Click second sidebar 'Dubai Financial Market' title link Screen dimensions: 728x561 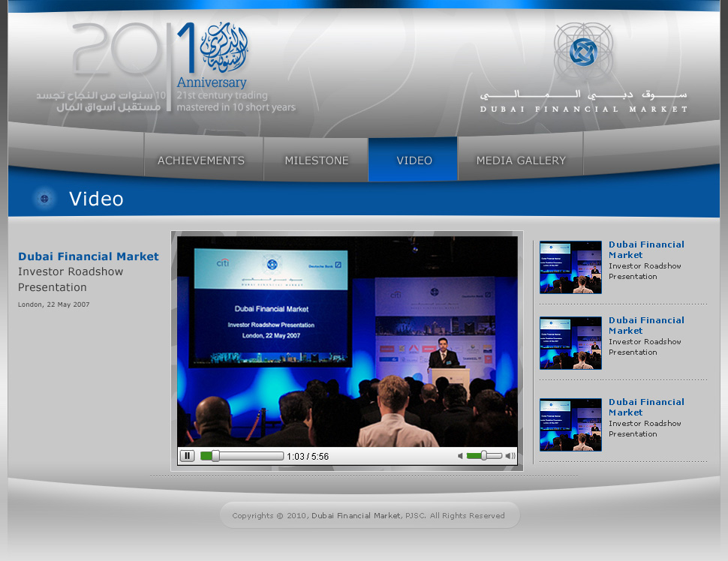tap(646, 325)
